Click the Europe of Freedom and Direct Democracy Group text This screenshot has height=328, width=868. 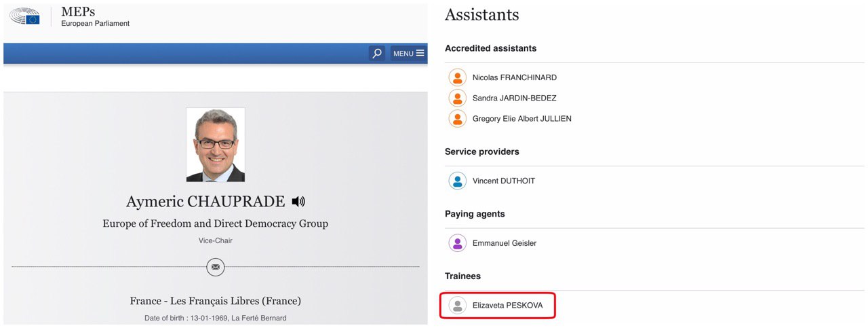click(216, 223)
